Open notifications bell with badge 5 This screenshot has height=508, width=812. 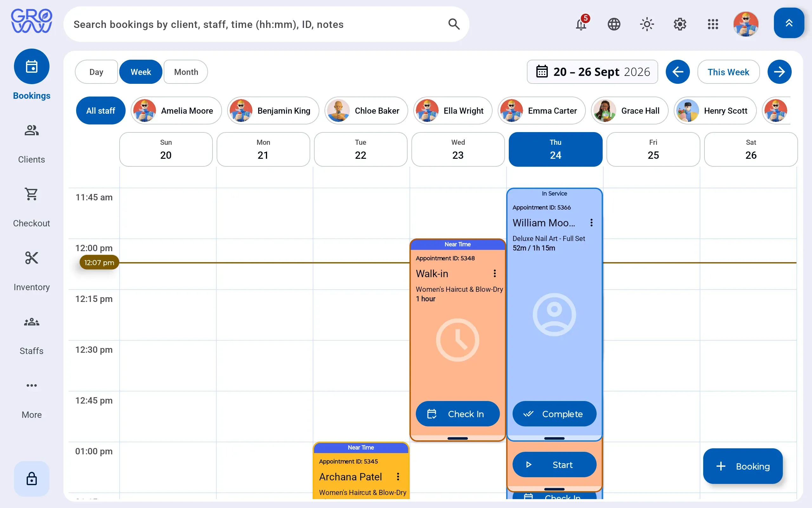coord(581,24)
